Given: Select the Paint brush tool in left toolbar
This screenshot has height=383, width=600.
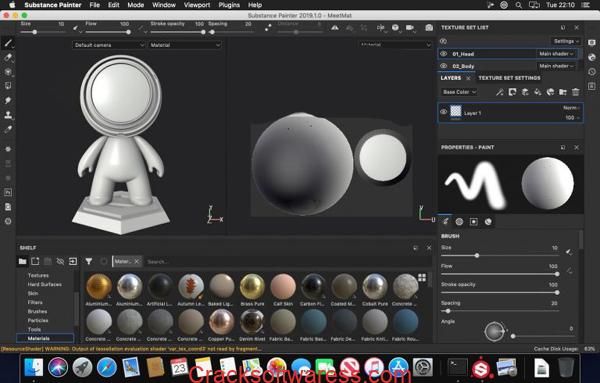Looking at the screenshot, I should (x=8, y=42).
